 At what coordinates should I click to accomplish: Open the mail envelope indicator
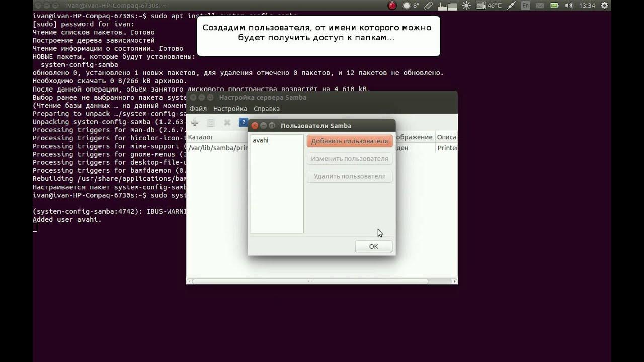[x=540, y=6]
